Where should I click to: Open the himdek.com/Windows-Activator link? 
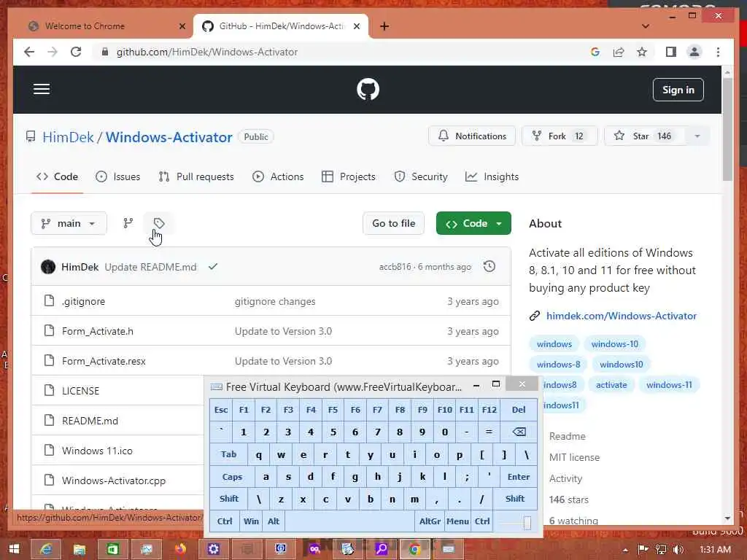click(622, 316)
